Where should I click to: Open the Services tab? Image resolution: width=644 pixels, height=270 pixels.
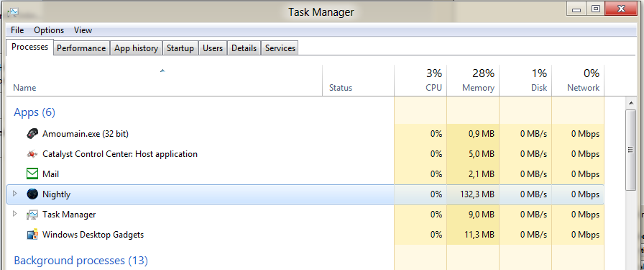(x=280, y=48)
